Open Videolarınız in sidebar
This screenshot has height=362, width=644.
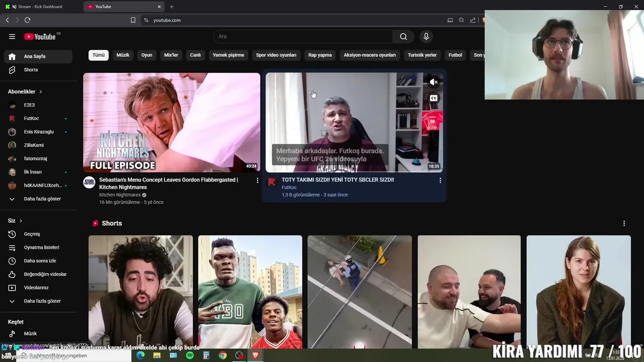(x=38, y=288)
